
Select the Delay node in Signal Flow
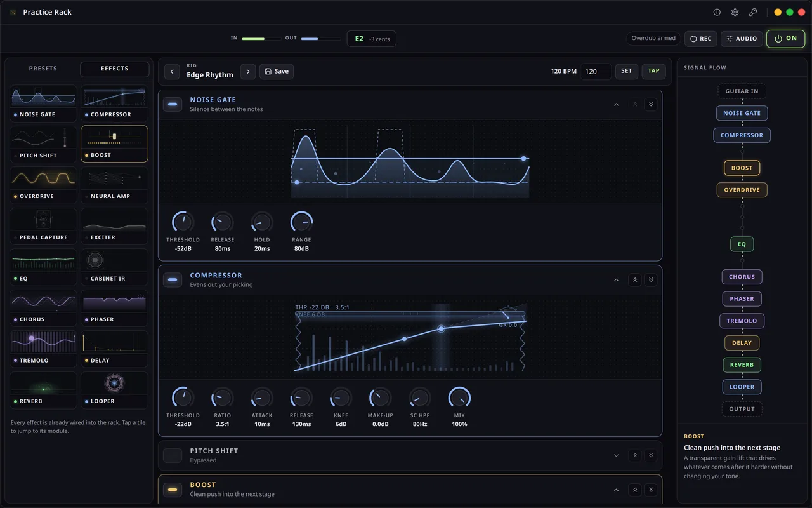pyautogui.click(x=742, y=343)
